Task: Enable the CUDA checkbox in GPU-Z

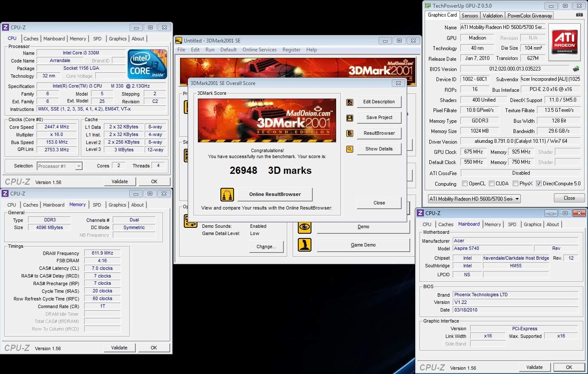Action: point(492,184)
